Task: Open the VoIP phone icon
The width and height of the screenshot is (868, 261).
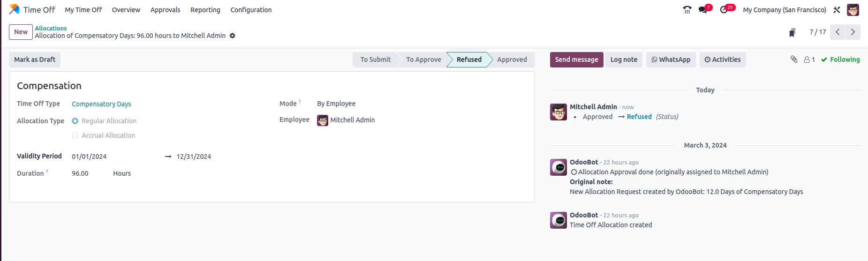Action: [x=687, y=10]
